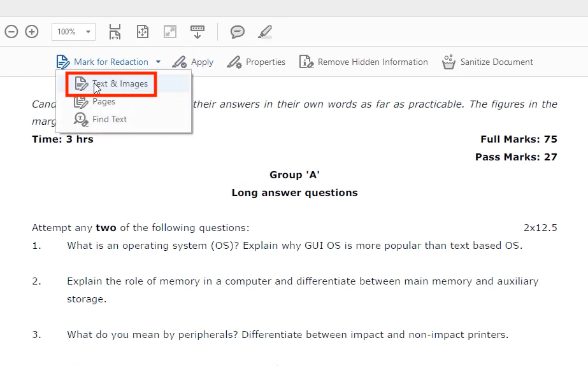Image resolution: width=588 pixels, height=366 pixels.
Task: Choose Pages from the redaction menu
Action: tap(104, 101)
